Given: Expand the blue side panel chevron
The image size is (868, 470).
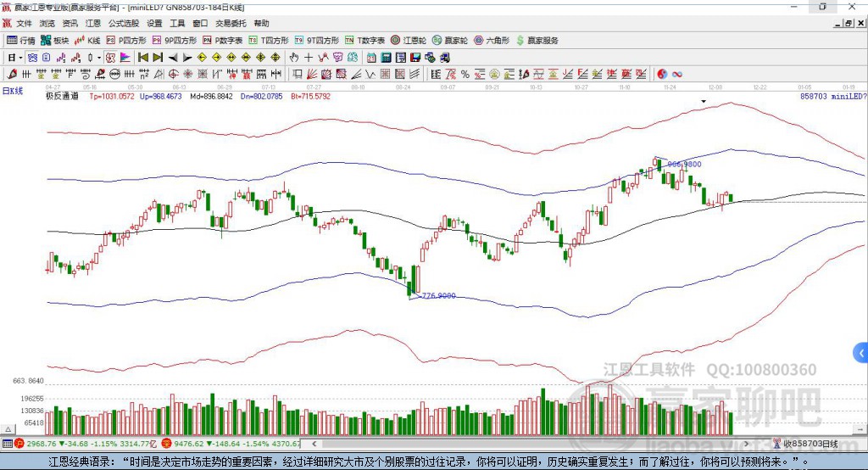Looking at the screenshot, I should (861, 353).
